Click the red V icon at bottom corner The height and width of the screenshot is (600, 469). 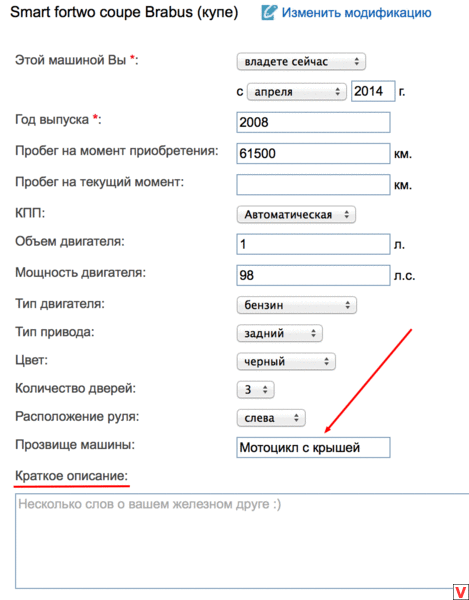point(461,592)
